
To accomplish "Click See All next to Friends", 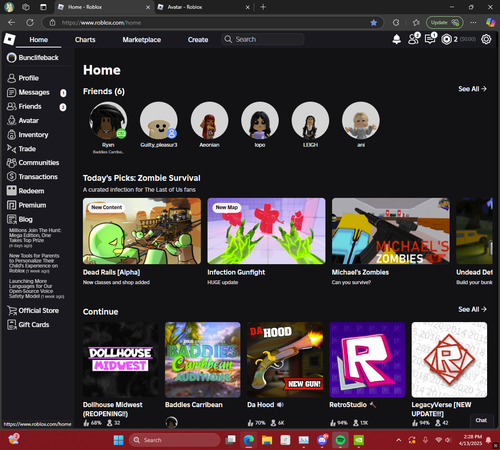I will [x=472, y=89].
